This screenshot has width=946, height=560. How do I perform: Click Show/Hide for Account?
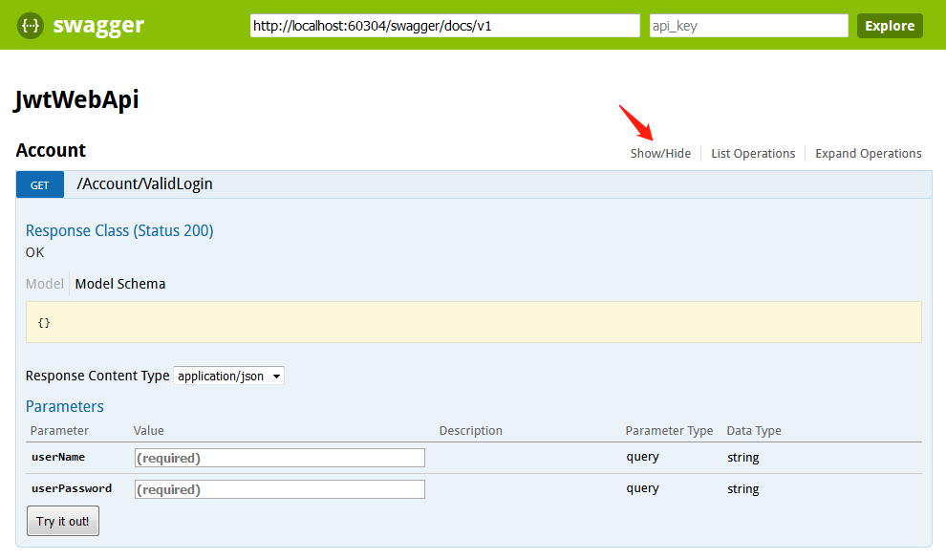click(x=660, y=154)
